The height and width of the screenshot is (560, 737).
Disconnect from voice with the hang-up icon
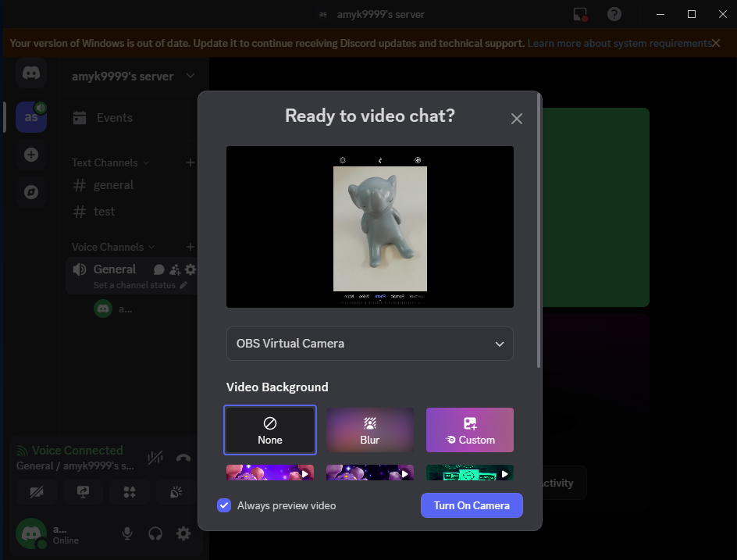point(183,458)
